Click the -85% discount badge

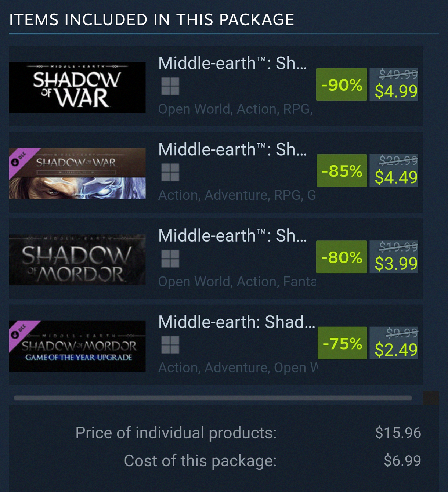(342, 171)
